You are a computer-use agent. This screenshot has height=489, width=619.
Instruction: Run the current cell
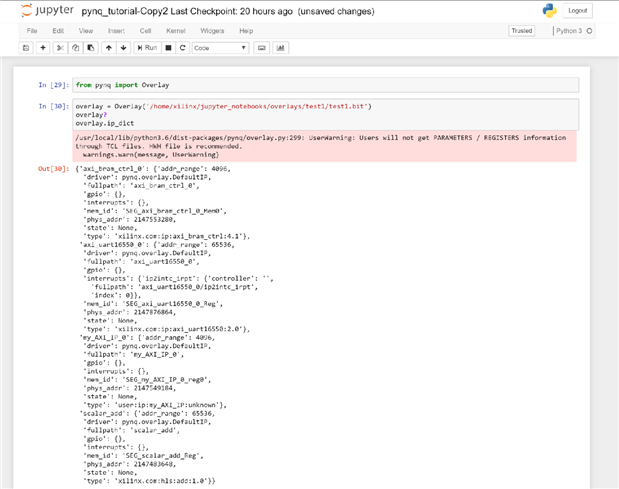pyautogui.click(x=146, y=48)
